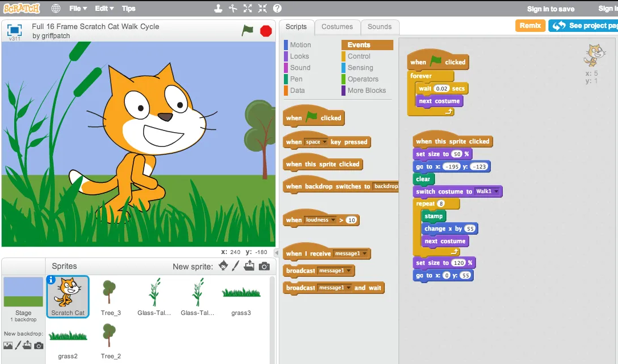The height and width of the screenshot is (364, 618).
Task: Open the Edit menu
Action: (x=104, y=9)
